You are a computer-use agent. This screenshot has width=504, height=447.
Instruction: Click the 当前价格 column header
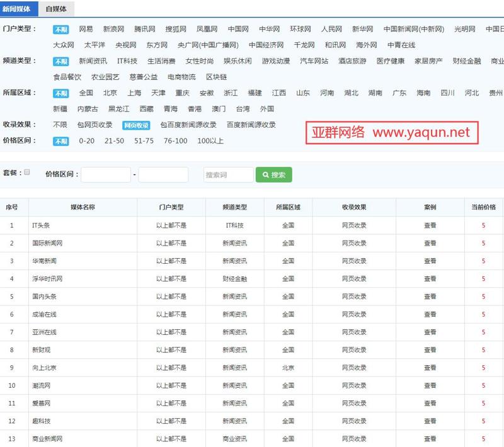click(x=483, y=207)
